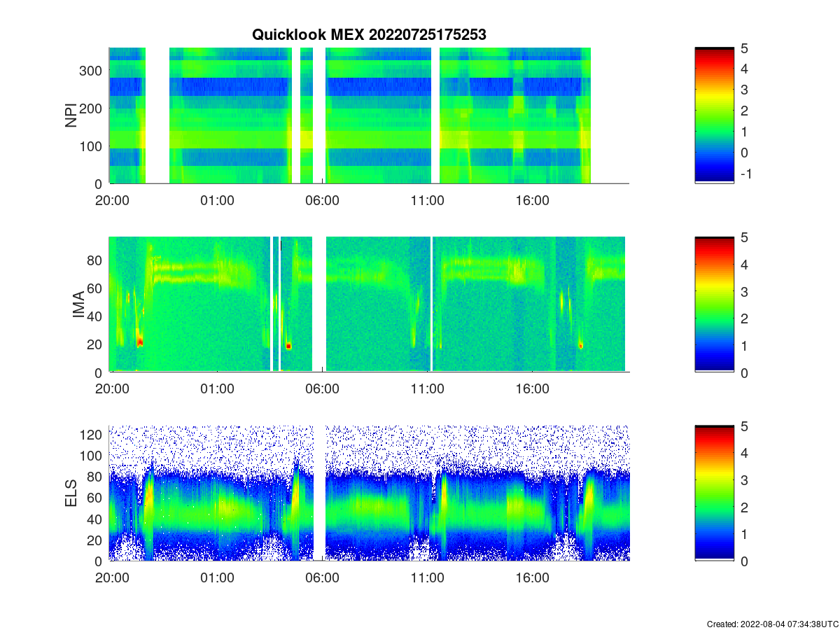The width and height of the screenshot is (840, 630).
Task: Click the IMA panel colorbar
Action: 714,304
